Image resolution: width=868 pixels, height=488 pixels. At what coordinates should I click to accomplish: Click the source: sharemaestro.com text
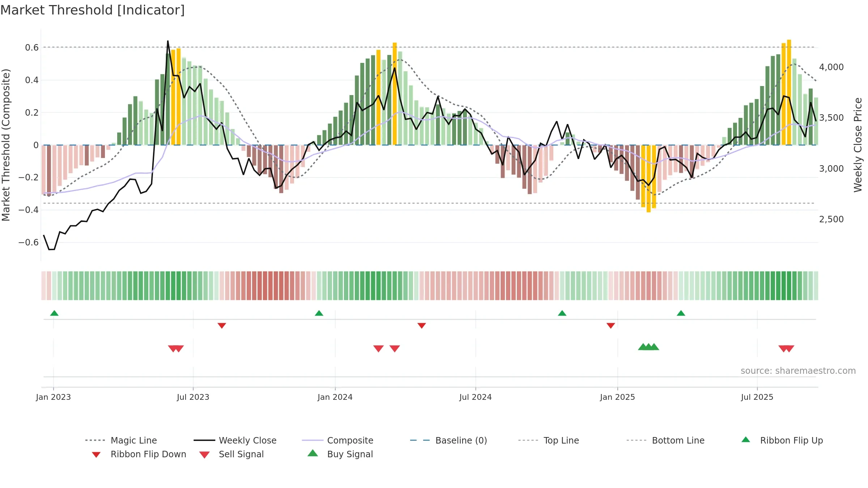tap(798, 371)
